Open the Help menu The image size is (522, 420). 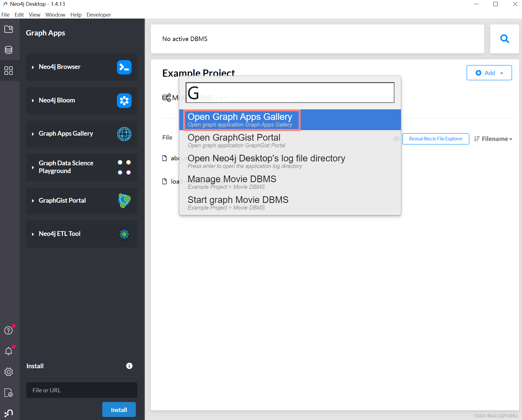coord(76,15)
